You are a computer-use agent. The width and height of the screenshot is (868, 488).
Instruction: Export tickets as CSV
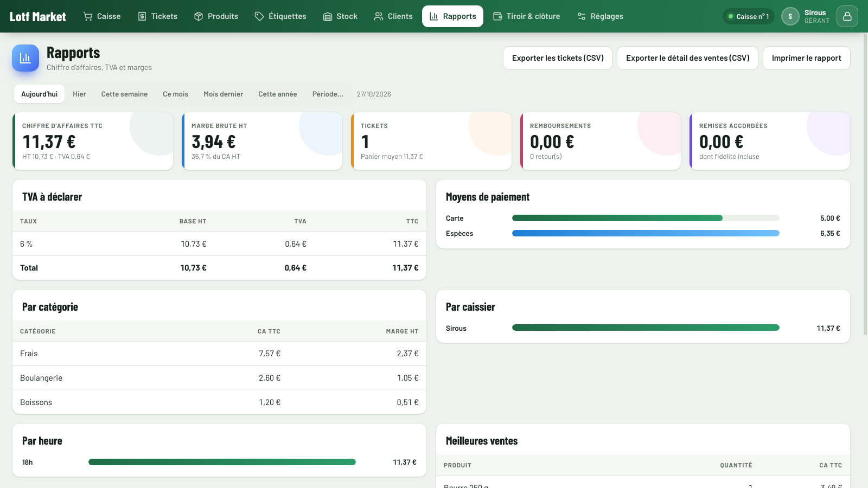tap(558, 58)
